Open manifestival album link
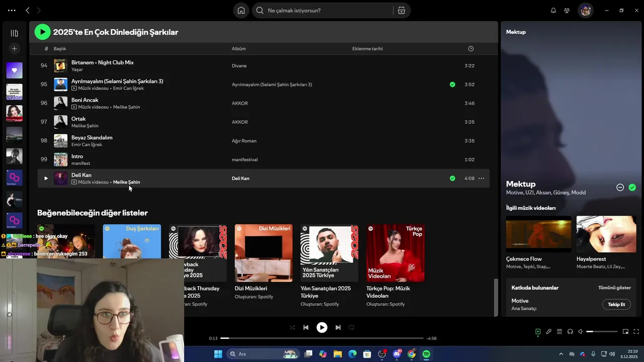This screenshot has width=644, height=362. (245, 160)
